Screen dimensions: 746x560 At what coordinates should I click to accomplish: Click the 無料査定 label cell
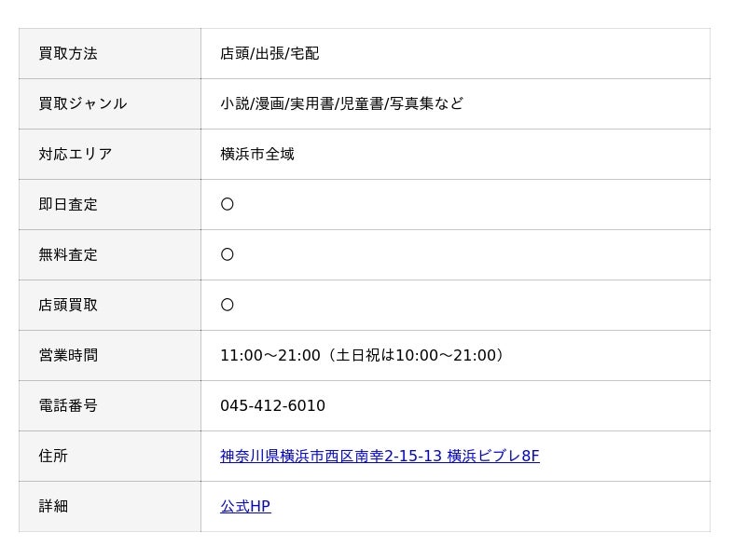[x=110, y=255]
